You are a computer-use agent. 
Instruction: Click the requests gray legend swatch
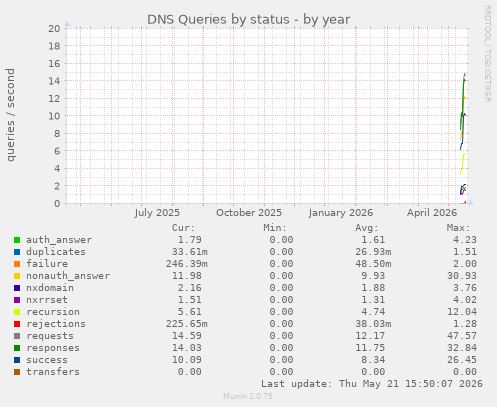tap(17, 336)
